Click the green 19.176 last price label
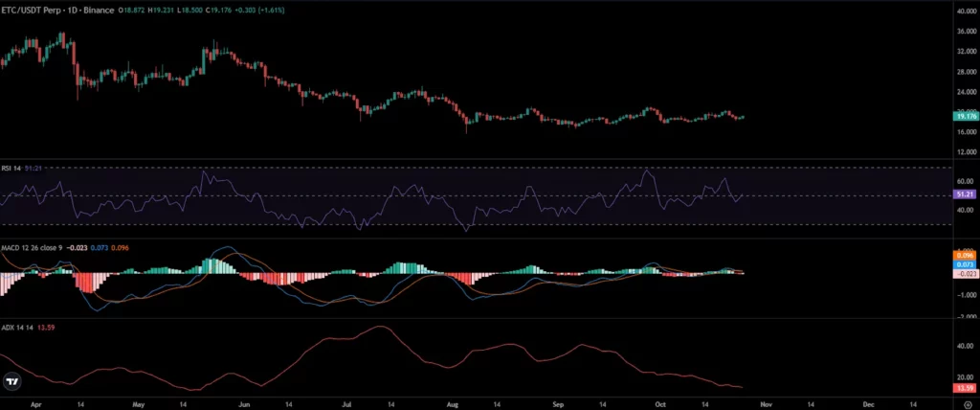This screenshot has height=410, width=980. [966, 116]
